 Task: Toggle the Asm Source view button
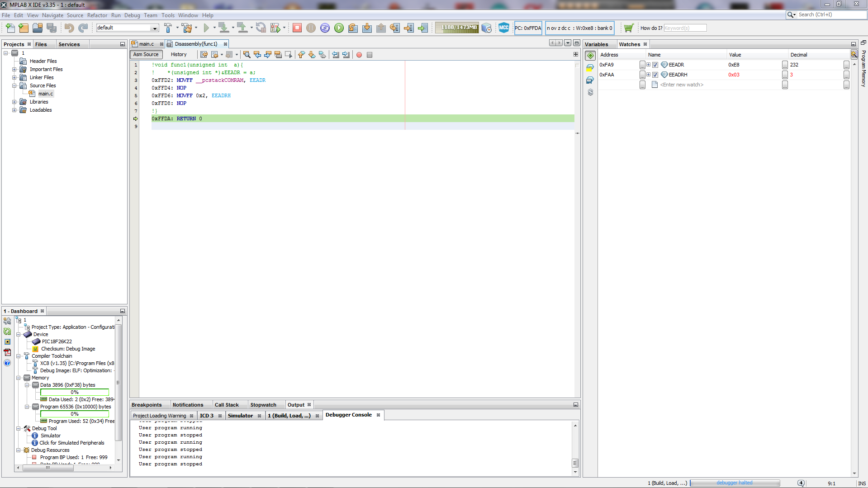[x=146, y=54]
